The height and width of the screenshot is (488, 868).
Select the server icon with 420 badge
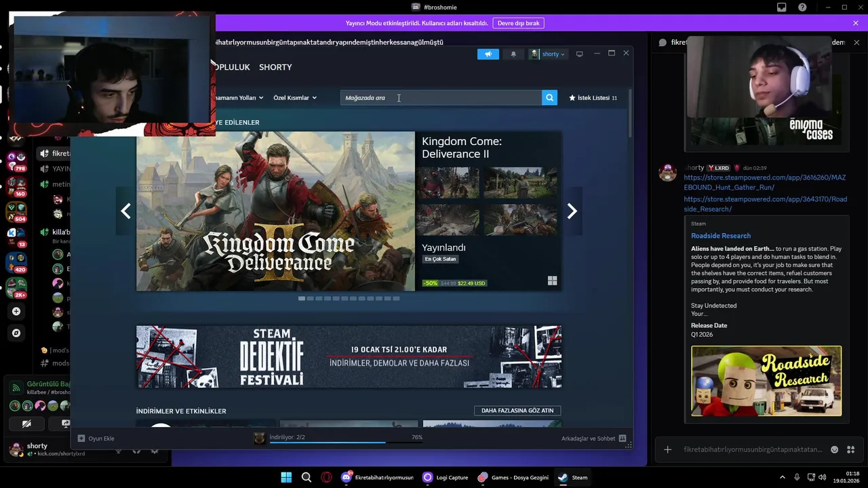[x=16, y=262]
